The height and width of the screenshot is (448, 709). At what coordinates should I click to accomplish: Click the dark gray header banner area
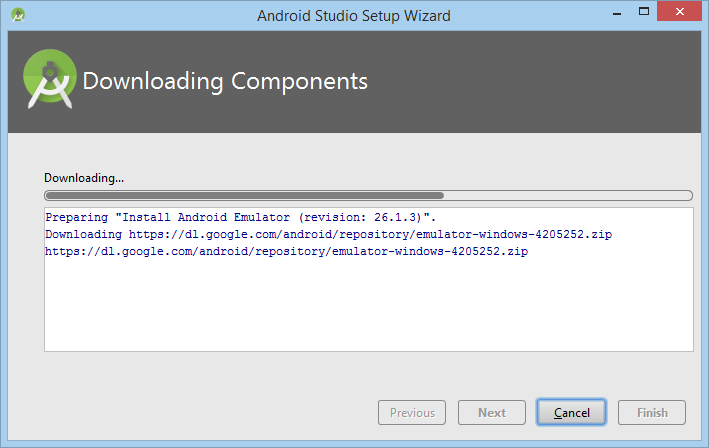pyautogui.click(x=520, y=81)
